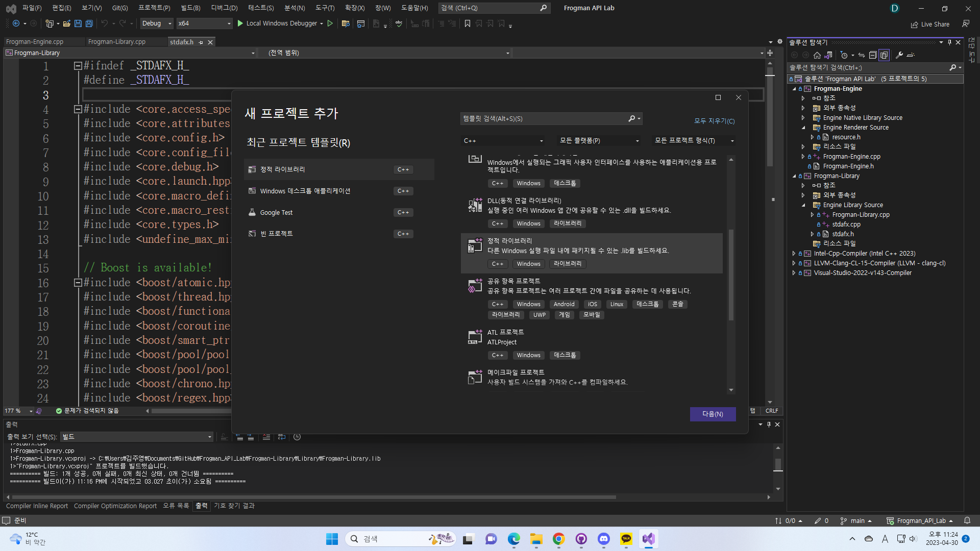980x551 pixels.
Task: Select stdafx.cpp in Solution Explorer
Action: (x=846, y=224)
